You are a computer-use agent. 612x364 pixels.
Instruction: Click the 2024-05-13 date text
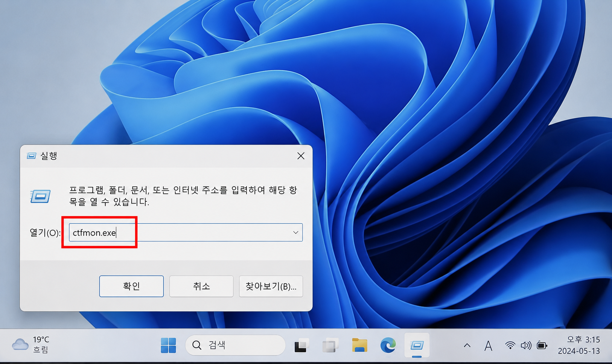[x=579, y=351]
